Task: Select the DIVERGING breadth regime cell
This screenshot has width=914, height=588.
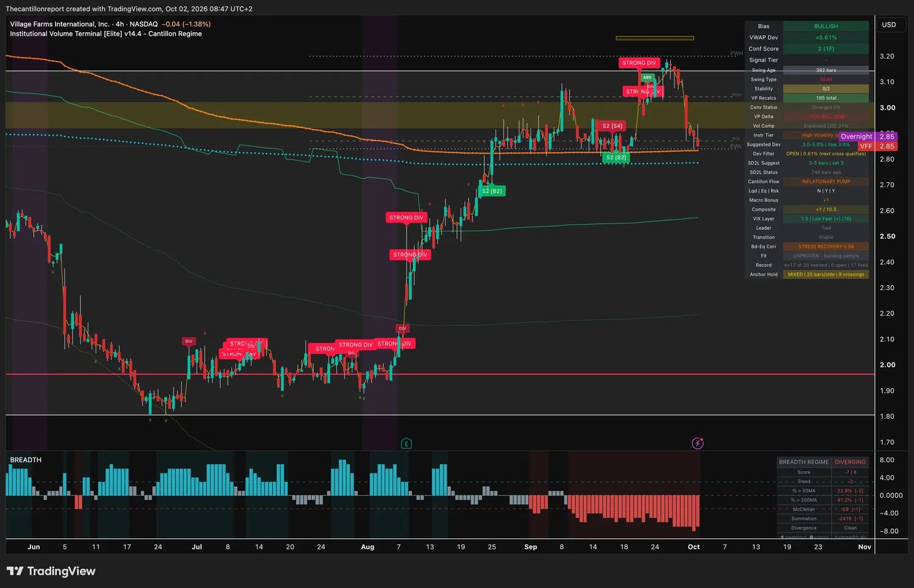Action: 850,462
